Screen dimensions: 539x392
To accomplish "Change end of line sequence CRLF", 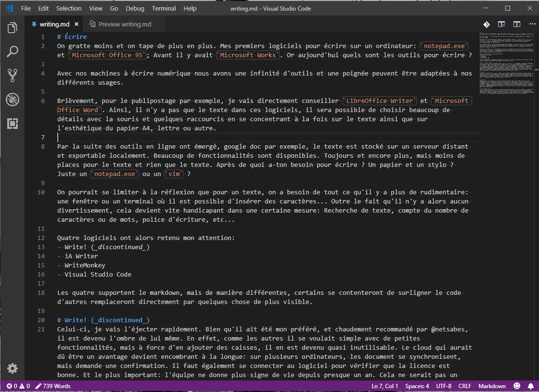I will tap(465, 386).
